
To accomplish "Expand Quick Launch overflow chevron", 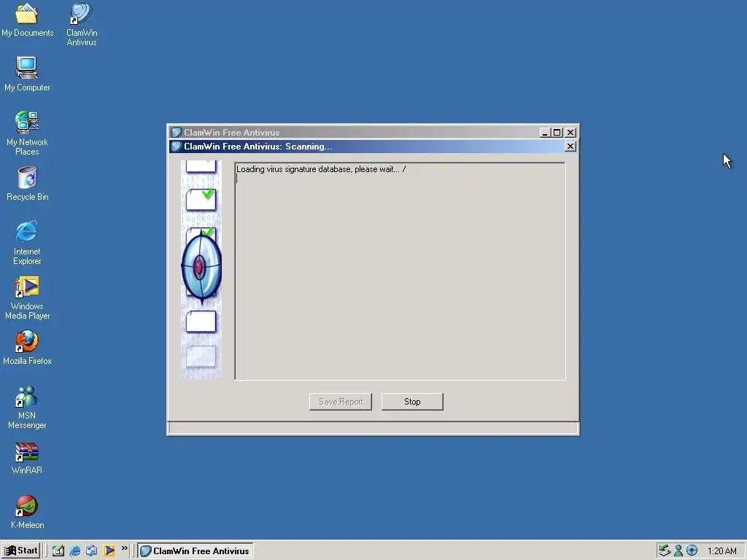I will click(124, 548).
